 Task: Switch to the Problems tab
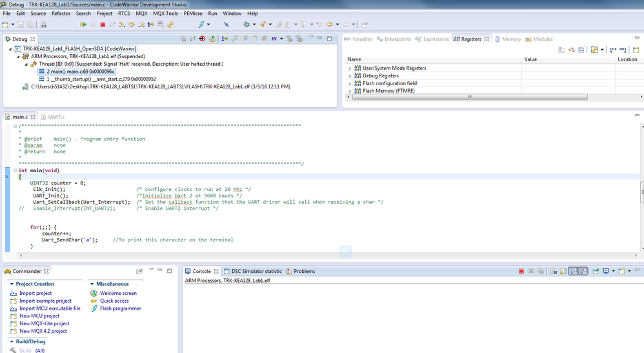tap(301, 271)
